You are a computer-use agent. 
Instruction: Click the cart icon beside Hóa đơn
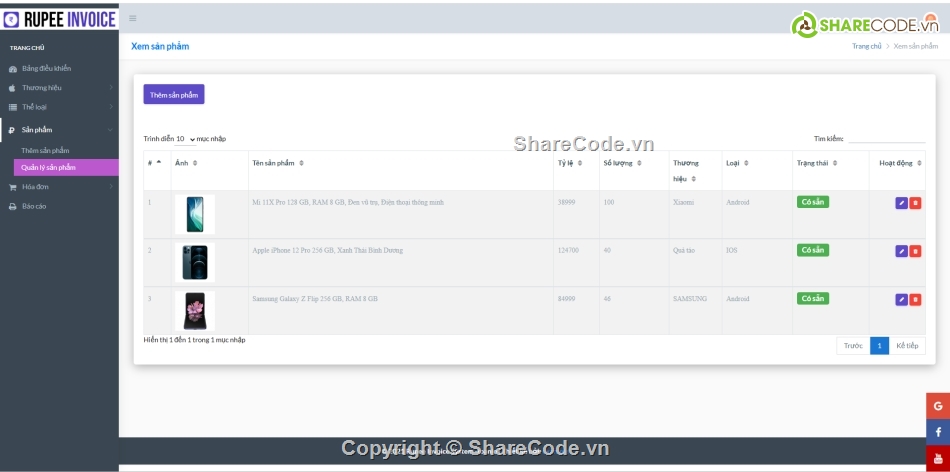click(x=13, y=187)
